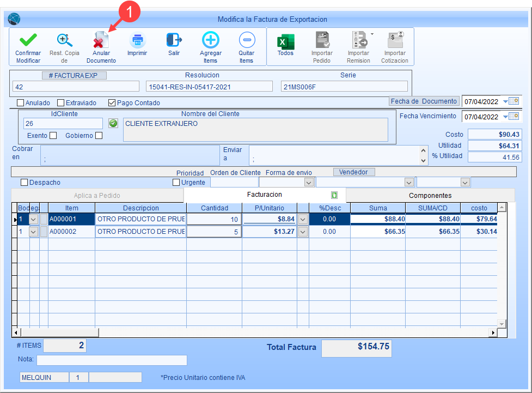
Task: Toggle the Extraviado checkbox
Action: point(61,102)
